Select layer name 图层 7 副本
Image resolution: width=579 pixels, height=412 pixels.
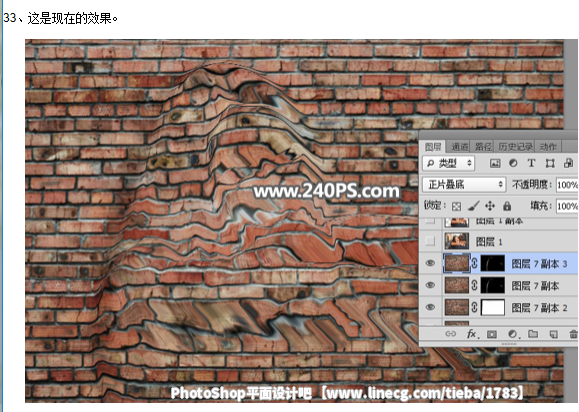point(535,286)
